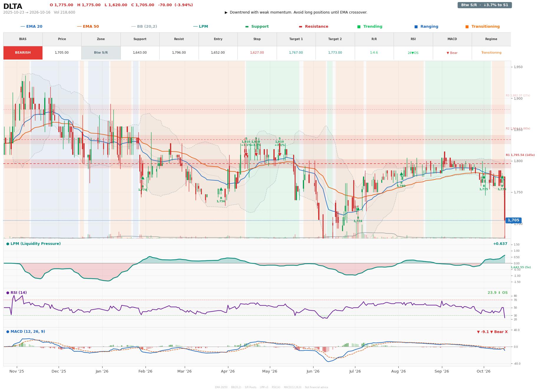Click the RSI cell showing 24 OS
Screen dimensions: 538x392
pos(413,53)
